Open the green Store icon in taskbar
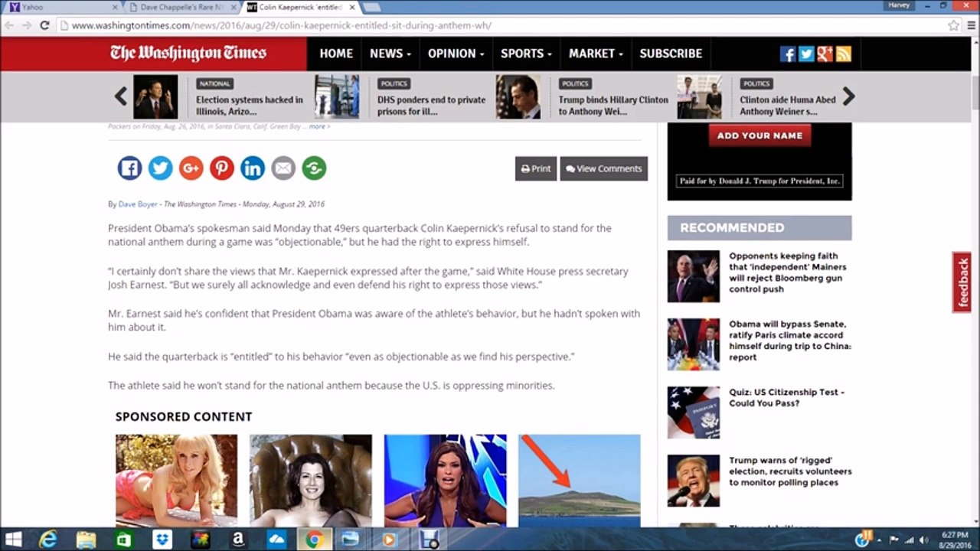 pyautogui.click(x=124, y=540)
